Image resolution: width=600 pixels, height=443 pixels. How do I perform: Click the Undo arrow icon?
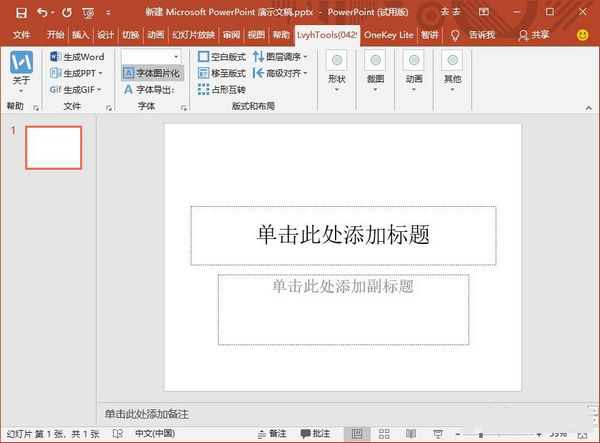tap(43, 13)
